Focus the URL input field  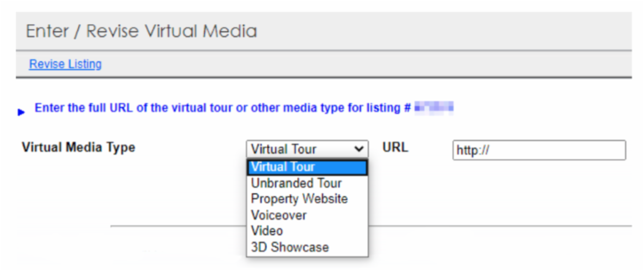[539, 150]
